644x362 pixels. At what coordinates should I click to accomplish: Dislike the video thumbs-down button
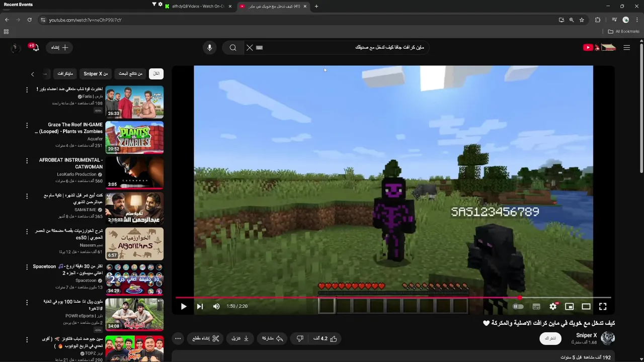point(300,338)
